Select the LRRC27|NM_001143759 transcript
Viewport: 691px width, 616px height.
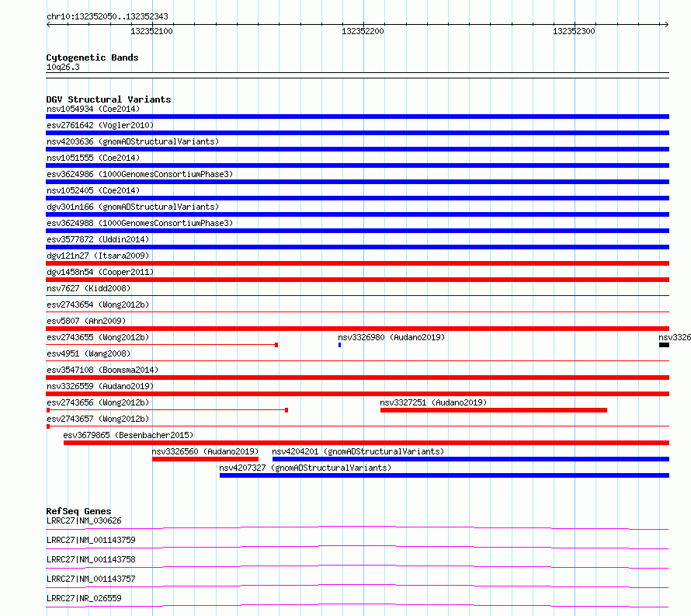(x=91, y=540)
